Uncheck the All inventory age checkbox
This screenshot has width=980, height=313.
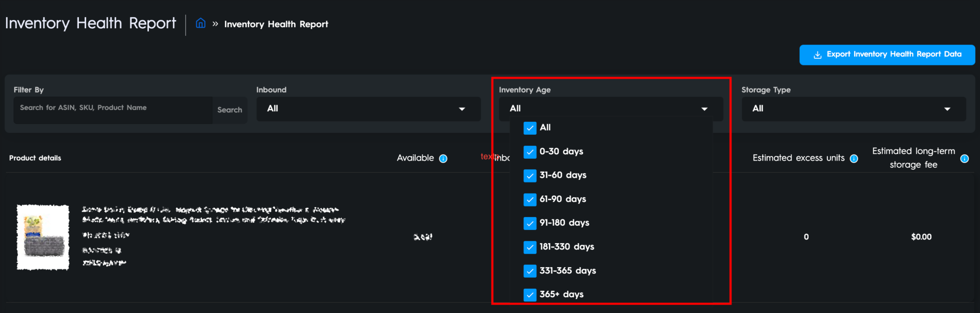click(x=530, y=128)
